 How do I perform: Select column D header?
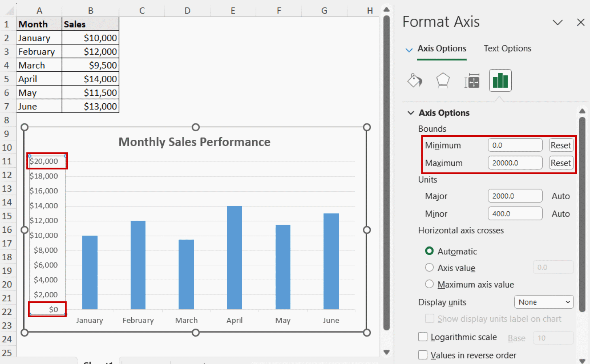[187, 11]
